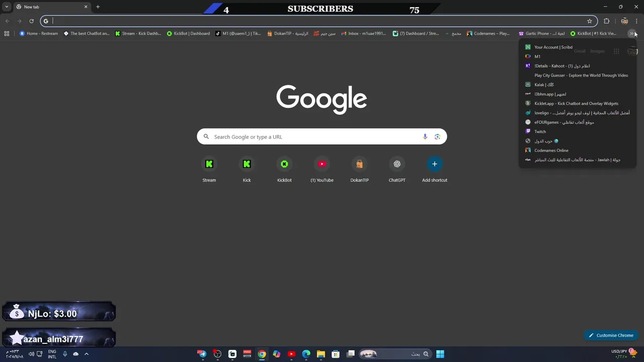Screen dimensions: 644x362
Task: Click the Google search box
Action: point(322,137)
